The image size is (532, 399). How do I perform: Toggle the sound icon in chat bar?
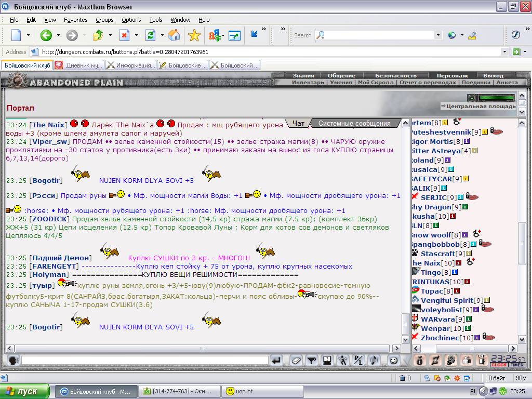pos(374,361)
